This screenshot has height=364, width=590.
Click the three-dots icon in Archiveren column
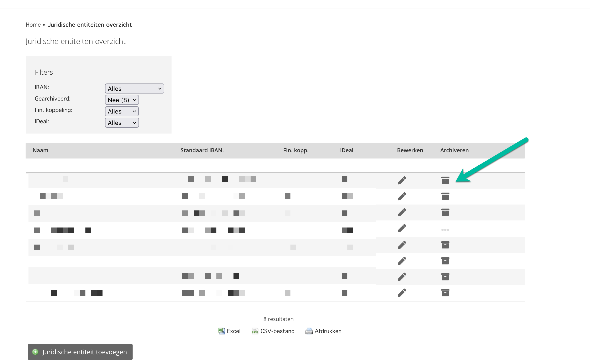[x=445, y=230]
